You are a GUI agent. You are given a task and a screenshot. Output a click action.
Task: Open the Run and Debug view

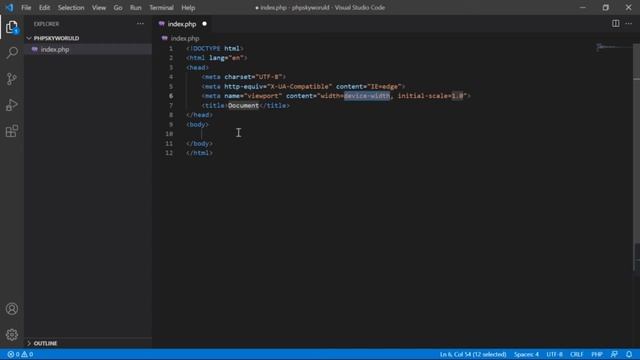click(x=12, y=105)
